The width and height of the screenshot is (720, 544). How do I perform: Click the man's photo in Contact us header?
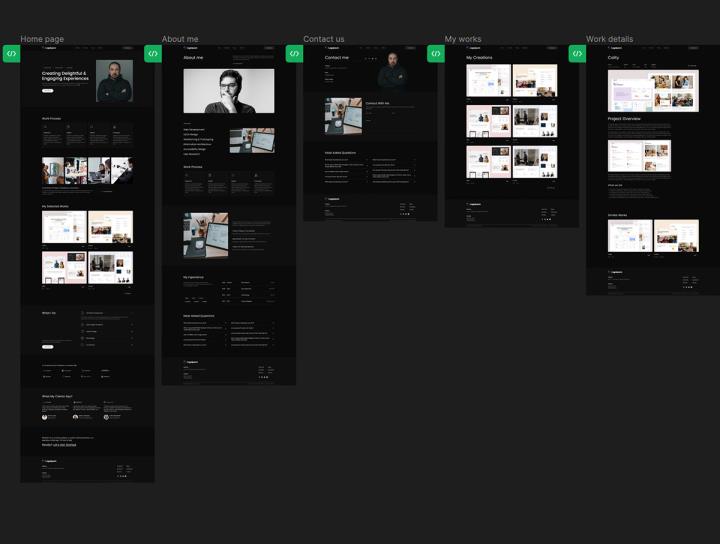pos(392,72)
